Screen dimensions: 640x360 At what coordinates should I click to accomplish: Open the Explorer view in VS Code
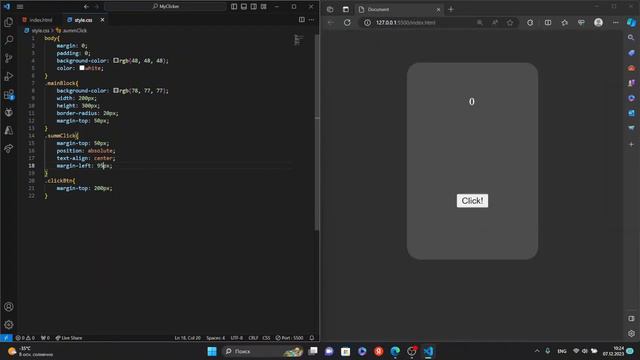[9, 22]
